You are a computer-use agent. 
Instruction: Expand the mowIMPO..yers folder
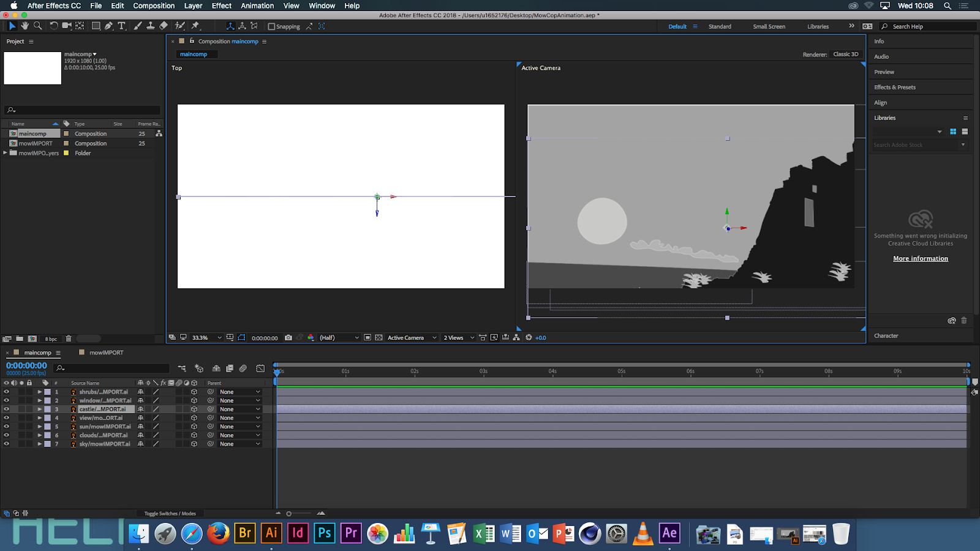tap(6, 153)
